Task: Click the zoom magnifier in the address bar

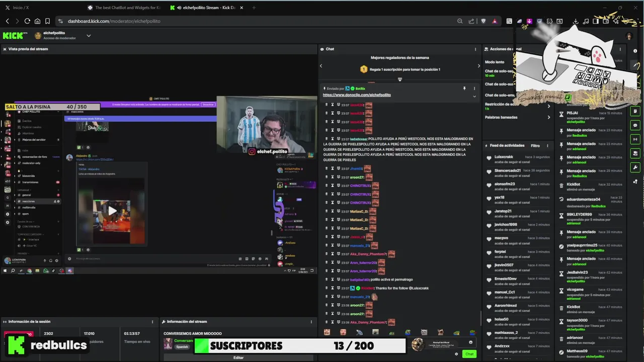Action: coord(460,21)
